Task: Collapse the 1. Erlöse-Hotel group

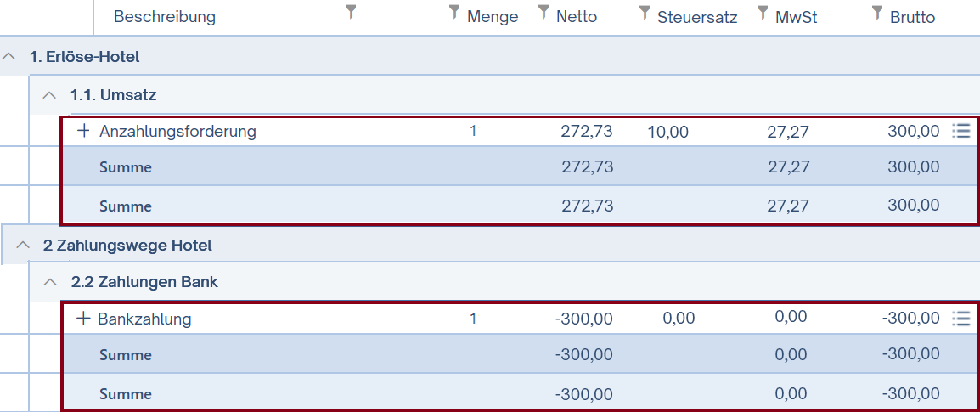Action: [9, 57]
